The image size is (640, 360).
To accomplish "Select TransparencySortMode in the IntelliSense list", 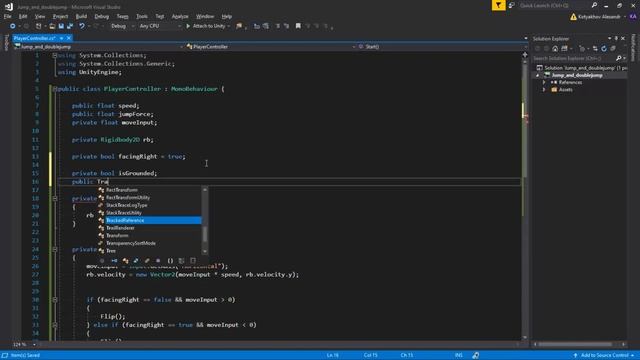I will [131, 243].
